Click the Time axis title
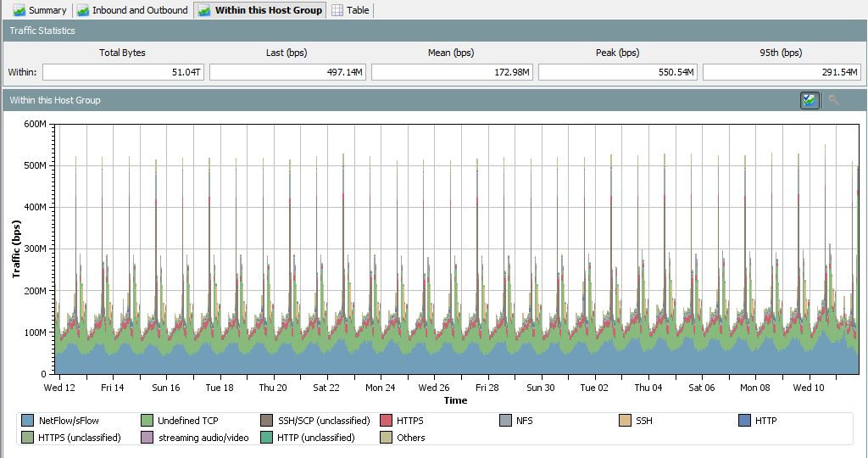This screenshot has height=458, width=868. pyautogui.click(x=455, y=400)
